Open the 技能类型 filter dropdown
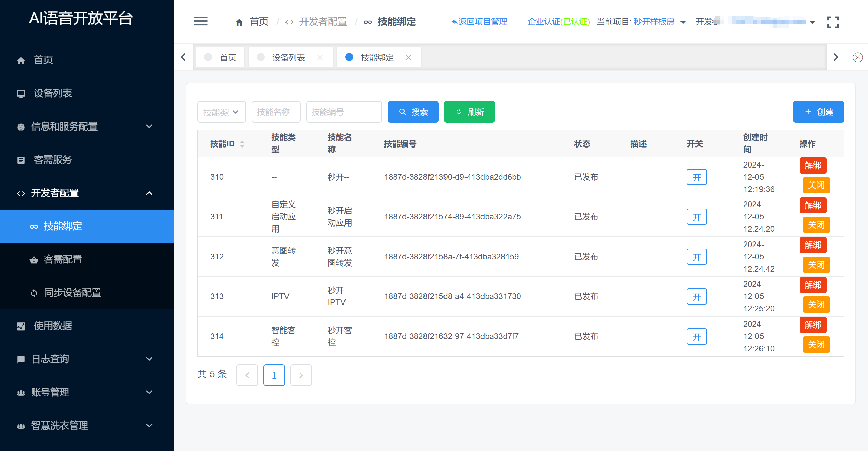868x451 pixels. (221, 112)
